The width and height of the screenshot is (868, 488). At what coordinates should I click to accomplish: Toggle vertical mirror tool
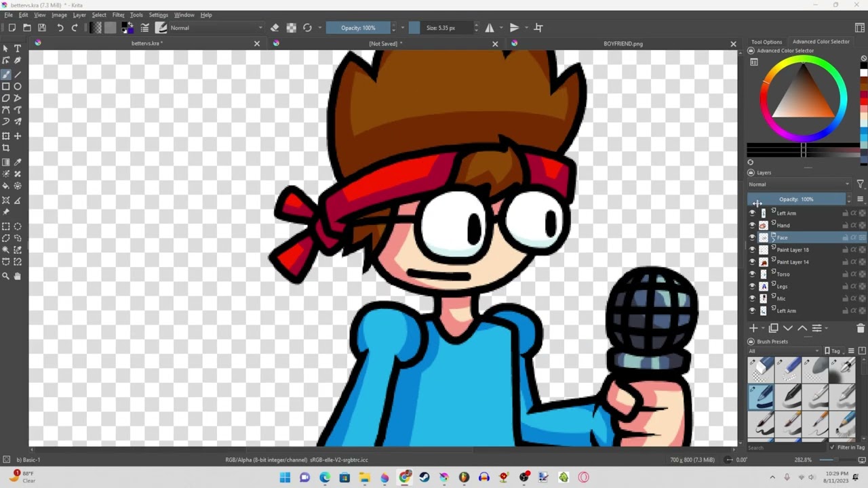(x=514, y=28)
